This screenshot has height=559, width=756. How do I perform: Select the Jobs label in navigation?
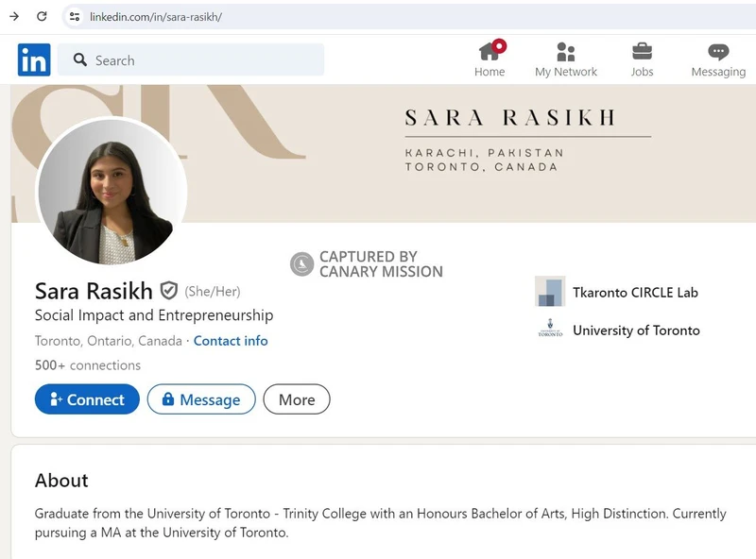642,72
